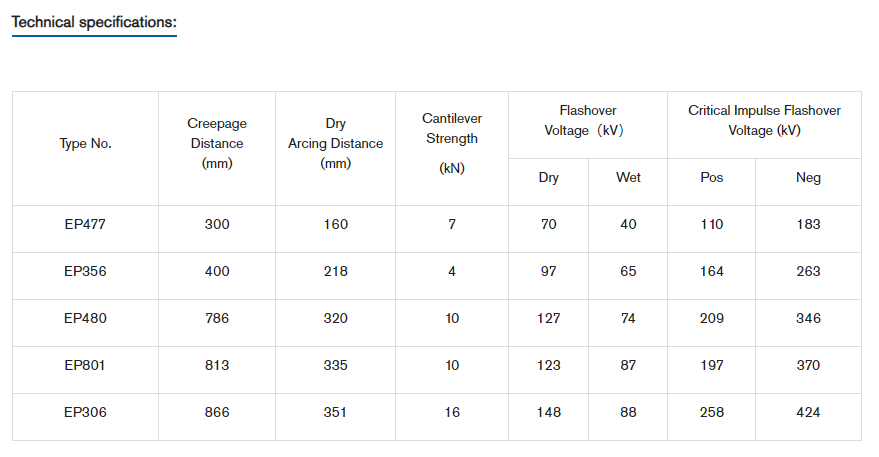Screen dimensions: 879x457
Task: Click the Critical Impulse Flashover Voltage header
Action: (764, 121)
